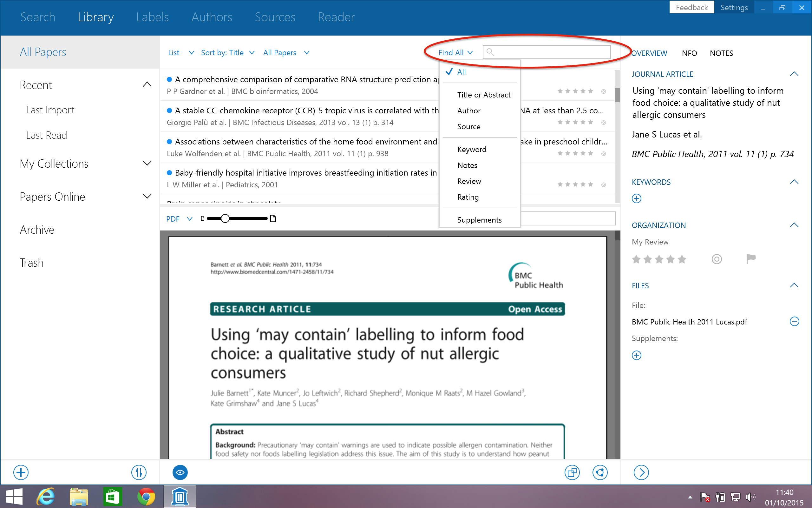
Task: Open the sidebar sort/filter arrows icon
Action: [x=139, y=472]
